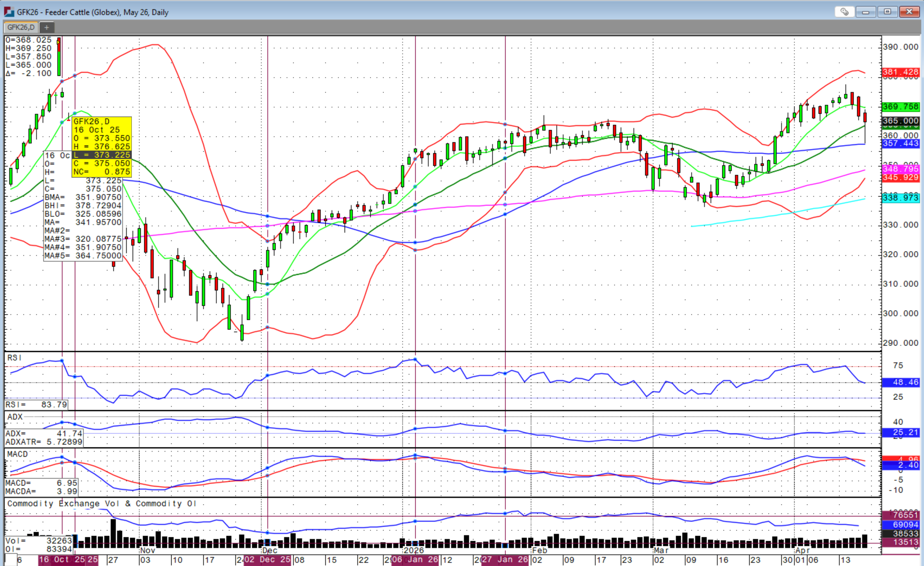Click the RSI study label

pyautogui.click(x=15, y=358)
